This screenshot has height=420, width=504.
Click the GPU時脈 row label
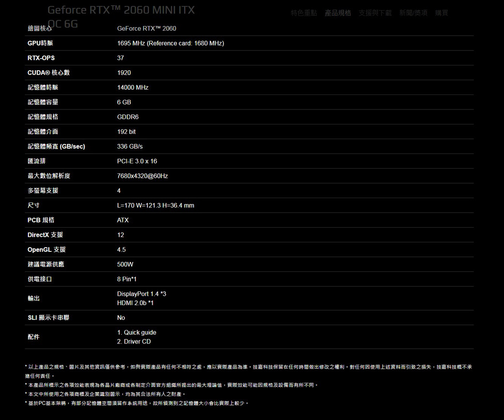point(40,44)
